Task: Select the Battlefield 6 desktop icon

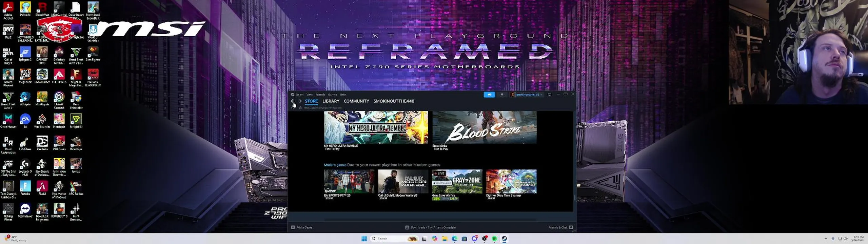Action: pyautogui.click(x=59, y=210)
